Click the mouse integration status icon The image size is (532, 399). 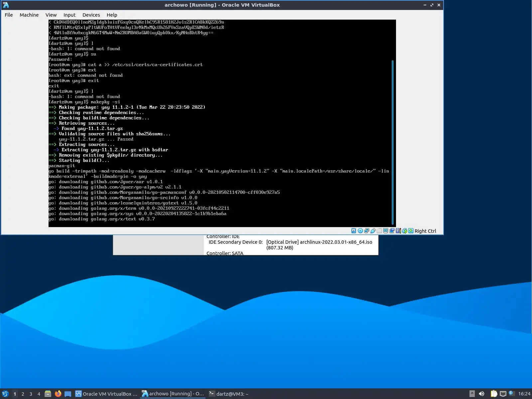point(404,231)
